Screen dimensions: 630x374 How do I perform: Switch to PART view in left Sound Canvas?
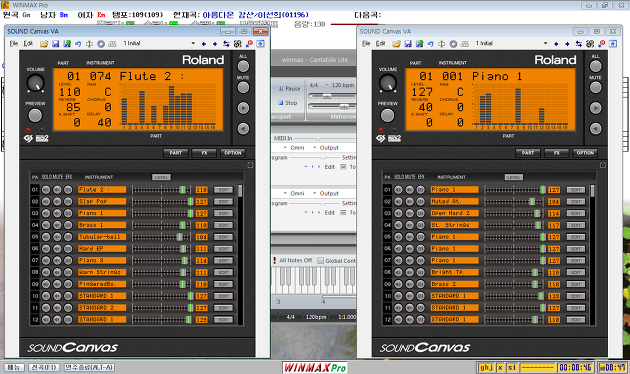coord(176,153)
